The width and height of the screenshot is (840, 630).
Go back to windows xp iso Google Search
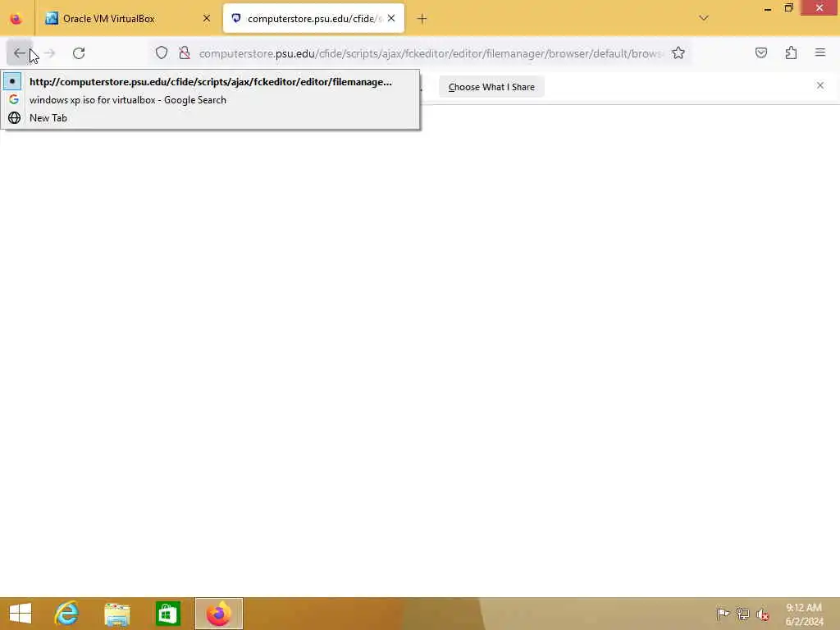[210, 100]
